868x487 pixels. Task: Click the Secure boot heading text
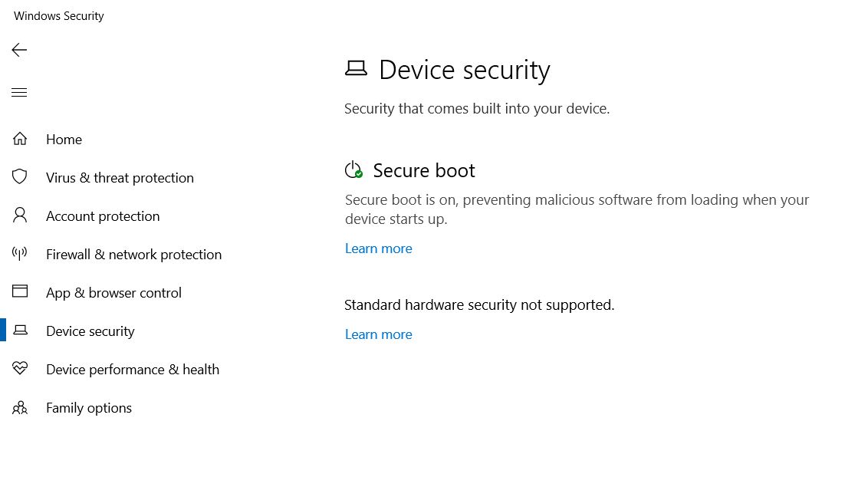click(x=424, y=170)
